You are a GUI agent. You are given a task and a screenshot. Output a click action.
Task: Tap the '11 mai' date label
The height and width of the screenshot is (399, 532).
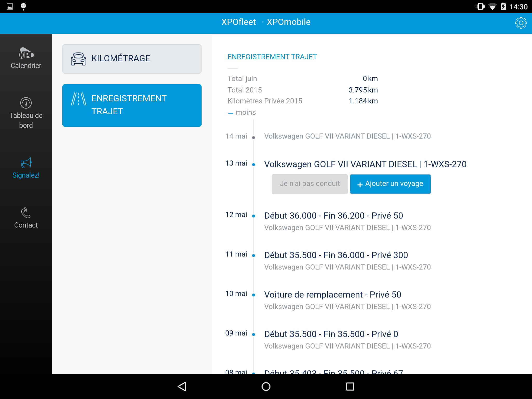[x=236, y=254]
